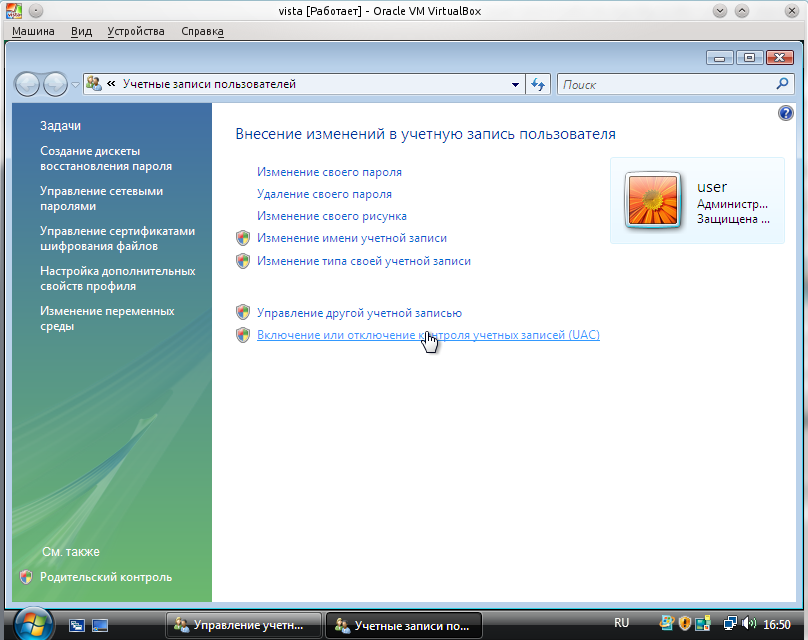
Task: Click Включение или отключение UAC link
Action: [x=428, y=334]
